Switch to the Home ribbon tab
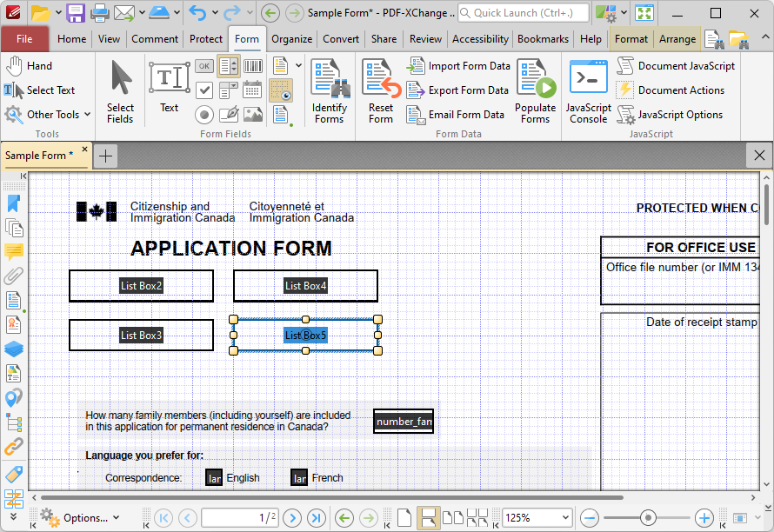 (71, 39)
